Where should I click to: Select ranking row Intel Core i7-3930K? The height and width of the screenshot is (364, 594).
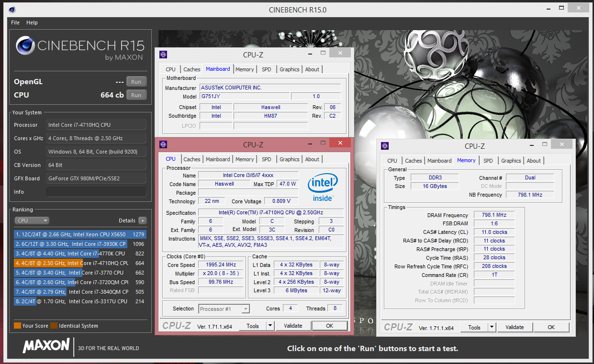click(x=80, y=244)
